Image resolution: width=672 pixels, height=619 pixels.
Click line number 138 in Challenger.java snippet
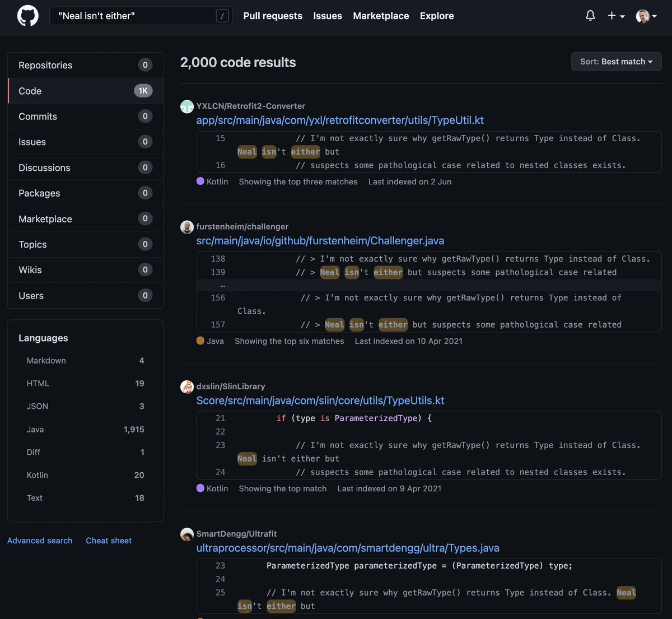point(218,259)
